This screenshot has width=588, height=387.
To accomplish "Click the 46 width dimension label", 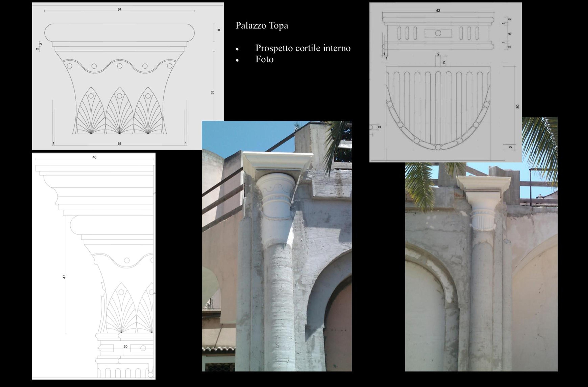I will 94,157.
